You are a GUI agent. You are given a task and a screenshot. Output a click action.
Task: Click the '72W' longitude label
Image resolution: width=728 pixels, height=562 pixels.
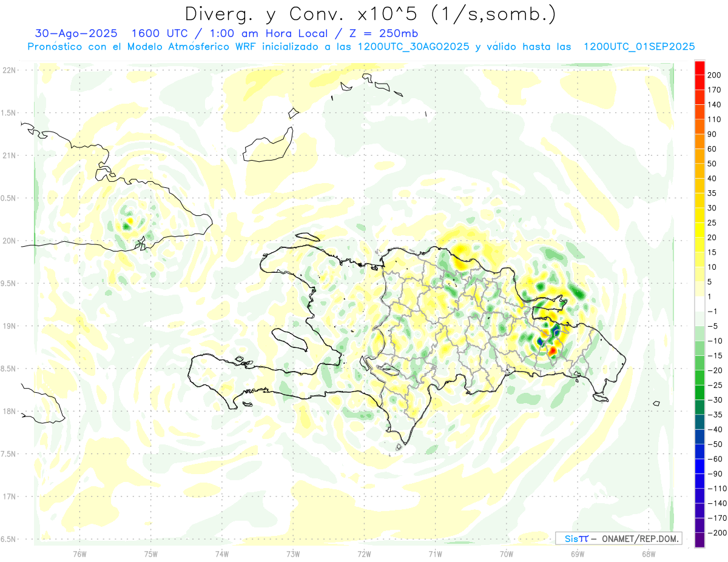coord(364,554)
